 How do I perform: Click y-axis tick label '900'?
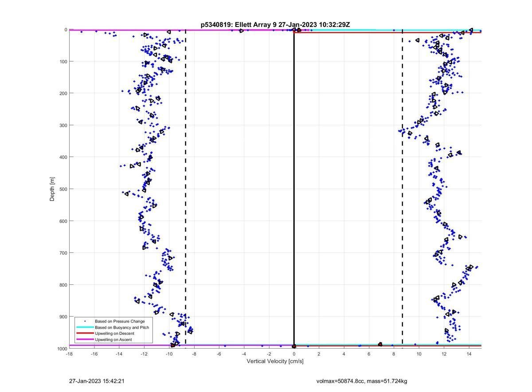63,317
